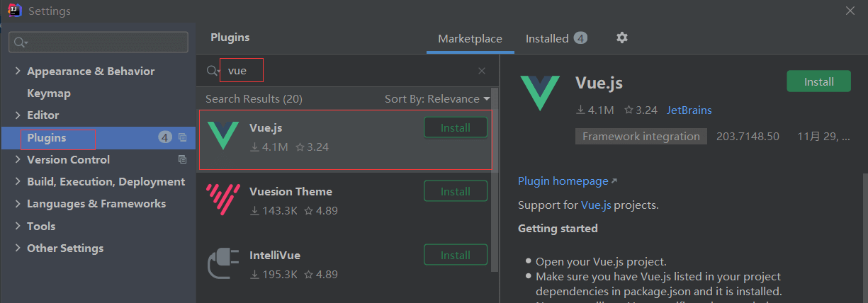868x303 pixels.
Task: Click the IntelliVue plug icon
Action: pyautogui.click(x=222, y=264)
